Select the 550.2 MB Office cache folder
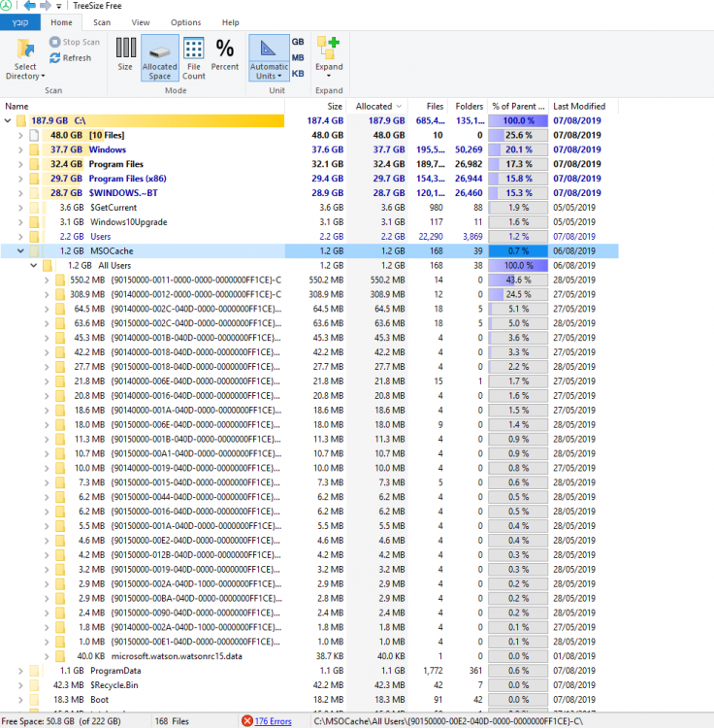Image resolution: width=714 pixels, height=728 pixels. click(x=309, y=280)
